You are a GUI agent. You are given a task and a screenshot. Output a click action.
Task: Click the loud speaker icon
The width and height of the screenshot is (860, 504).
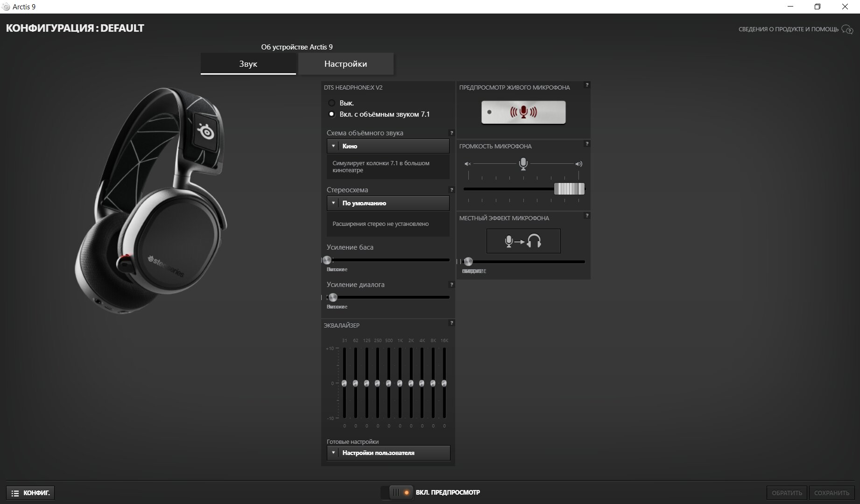579,164
